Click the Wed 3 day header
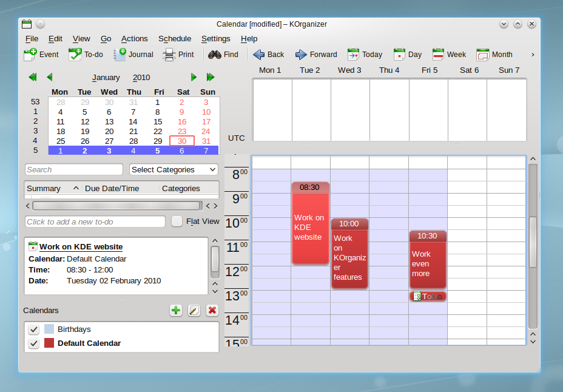The height and width of the screenshot is (392, 563). click(349, 70)
